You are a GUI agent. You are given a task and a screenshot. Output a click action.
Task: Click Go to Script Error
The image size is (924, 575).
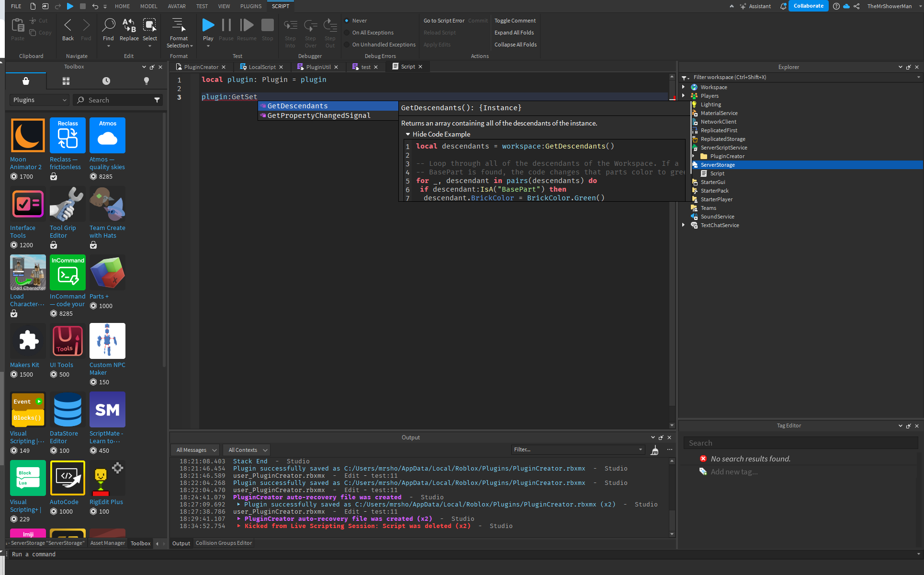444,21
